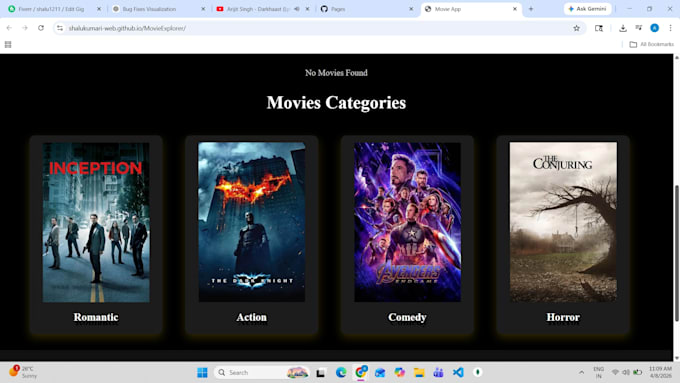Viewport: 680px width, 383px height.
Task: Go back to the previous page
Action: (9, 28)
